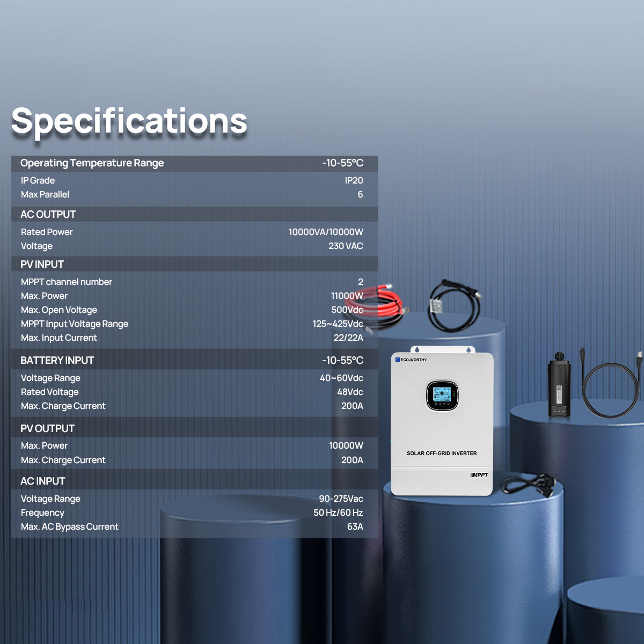Click the Max Parallel value 6
644x644 pixels.
point(360,194)
